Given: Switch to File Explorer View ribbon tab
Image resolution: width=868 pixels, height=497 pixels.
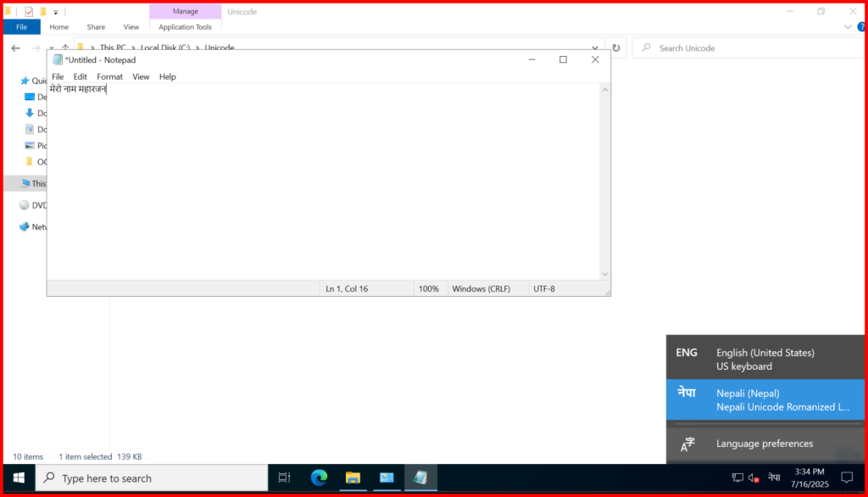Looking at the screenshot, I should coord(131,26).
